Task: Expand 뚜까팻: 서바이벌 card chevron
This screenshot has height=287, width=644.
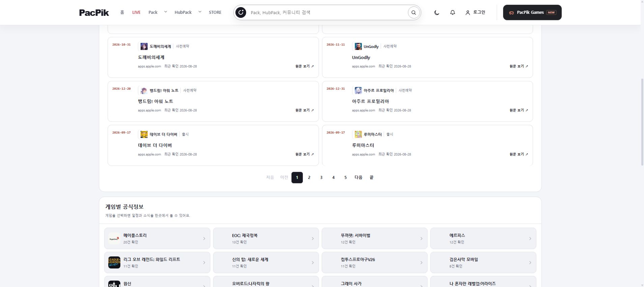Action: [421, 238]
